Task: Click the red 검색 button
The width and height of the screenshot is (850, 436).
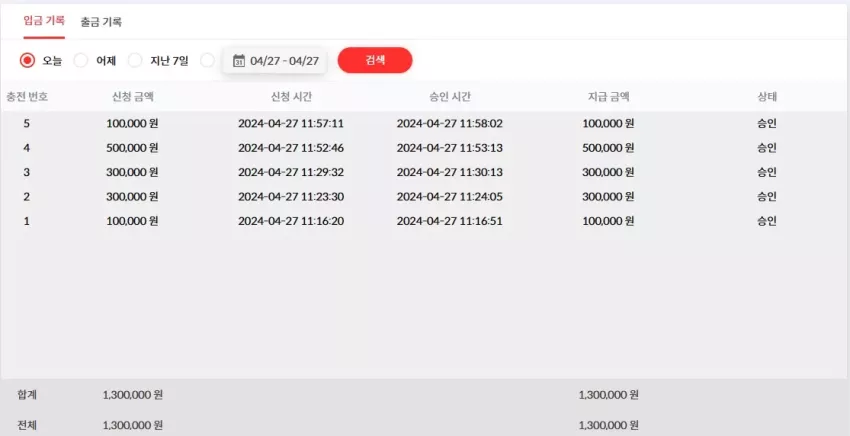Action: coord(375,60)
